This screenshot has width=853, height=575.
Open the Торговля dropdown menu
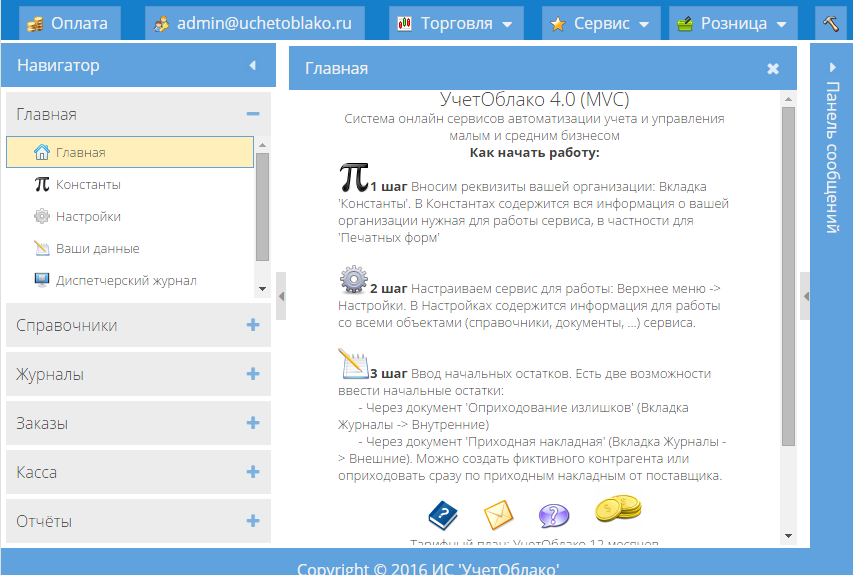[456, 23]
